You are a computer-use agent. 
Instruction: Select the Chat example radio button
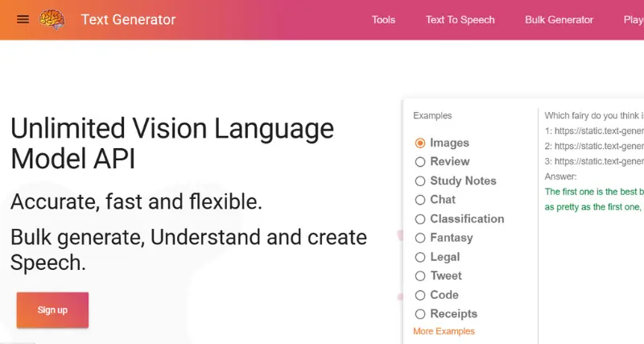pyautogui.click(x=420, y=200)
